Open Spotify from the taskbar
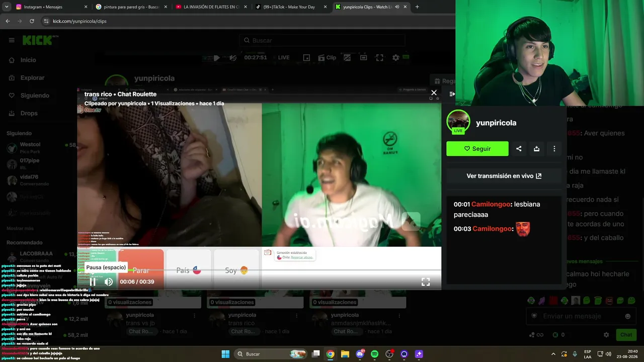The height and width of the screenshot is (362, 644). pyautogui.click(x=374, y=354)
